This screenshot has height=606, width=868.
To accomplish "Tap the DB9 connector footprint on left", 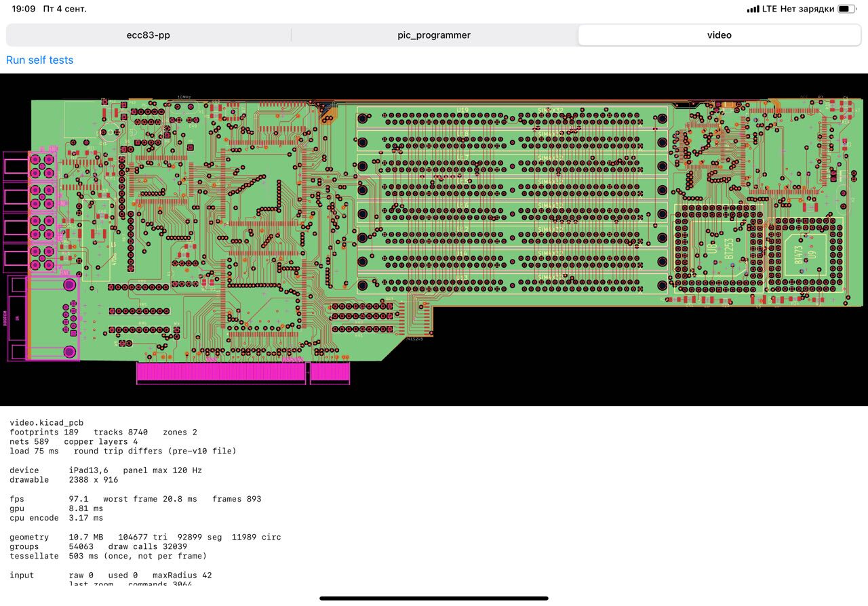I will (43, 317).
